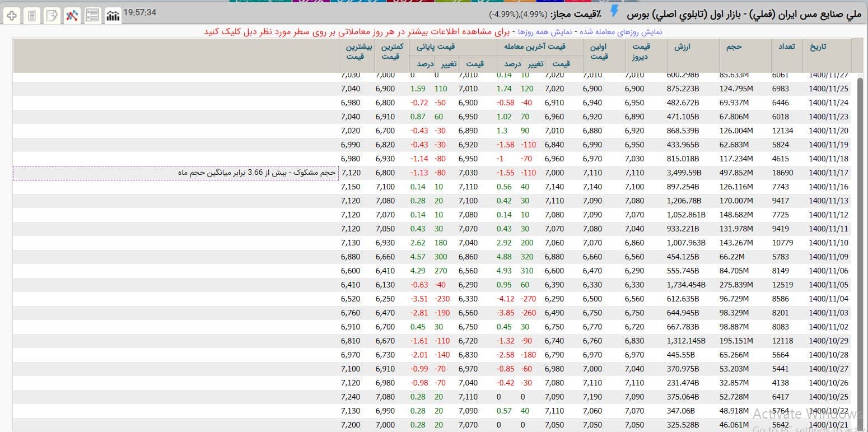Open the calculator icon in the toolbar
This screenshot has height=432, width=868.
[32, 15]
